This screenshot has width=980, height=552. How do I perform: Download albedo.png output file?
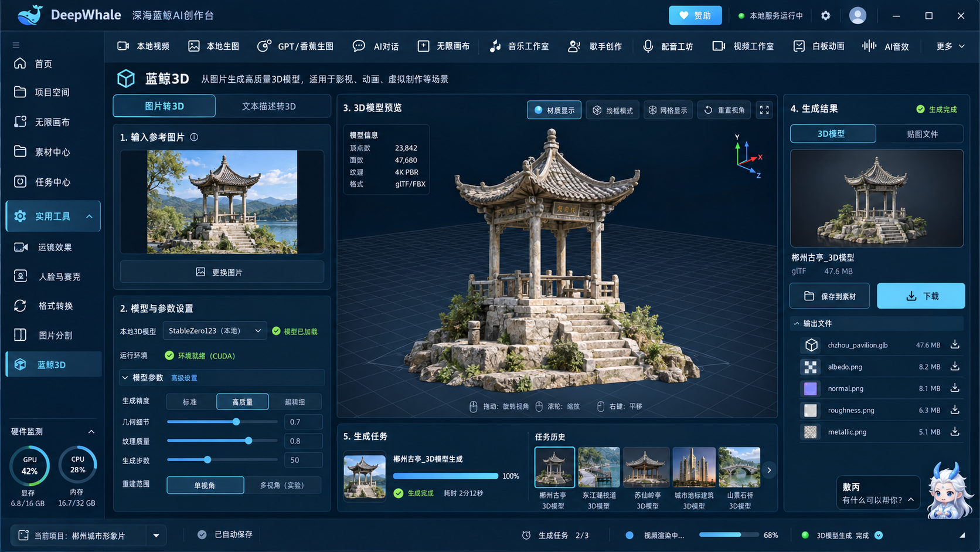click(x=955, y=367)
